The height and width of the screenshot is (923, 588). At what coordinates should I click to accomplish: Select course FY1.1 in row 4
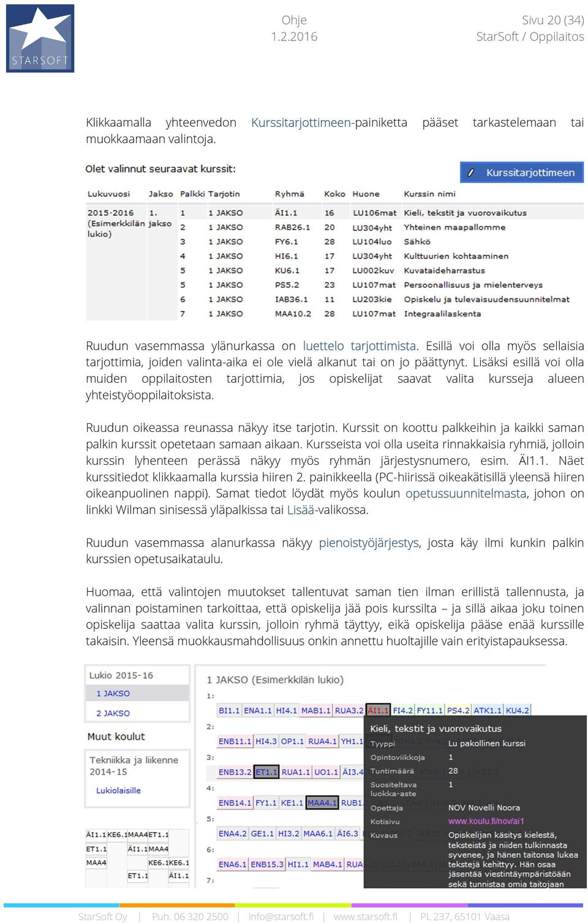click(x=266, y=802)
